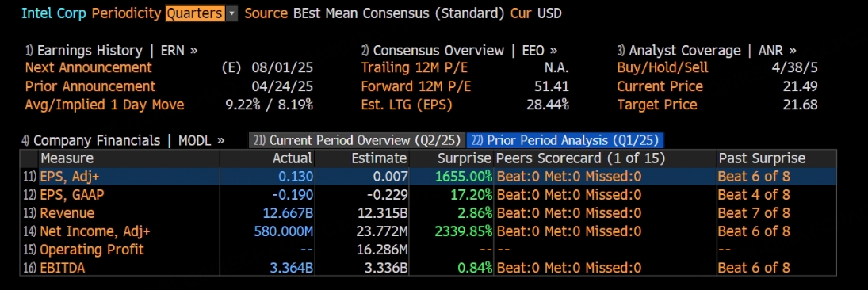This screenshot has width=868, height=290.
Task: Open Analyst Coverage ANR link
Action: pyautogui.click(x=707, y=51)
